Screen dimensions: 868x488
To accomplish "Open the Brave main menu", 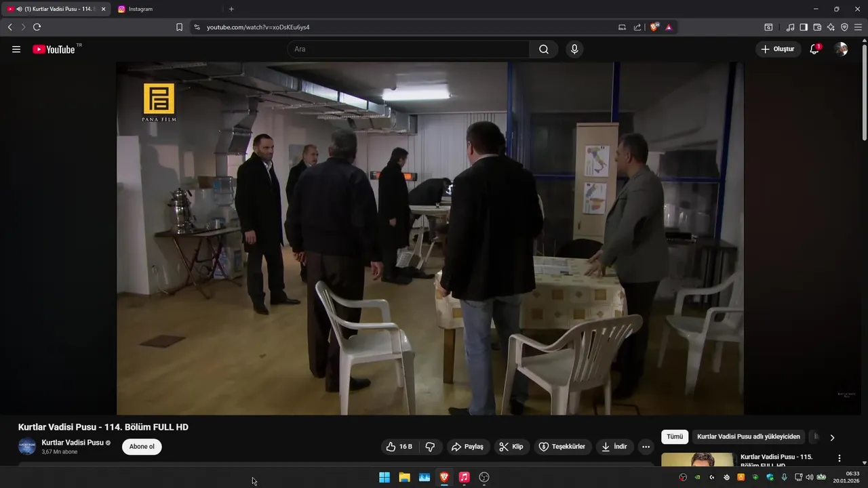I will pos(858,27).
